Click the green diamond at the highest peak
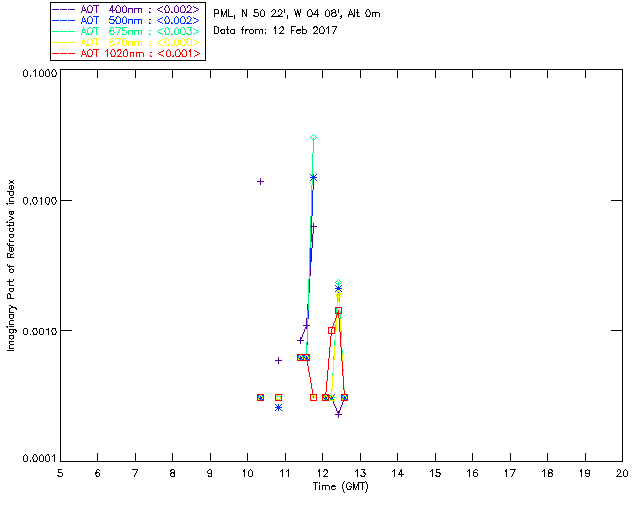Viewport: 640px width, 512px height. (x=313, y=138)
